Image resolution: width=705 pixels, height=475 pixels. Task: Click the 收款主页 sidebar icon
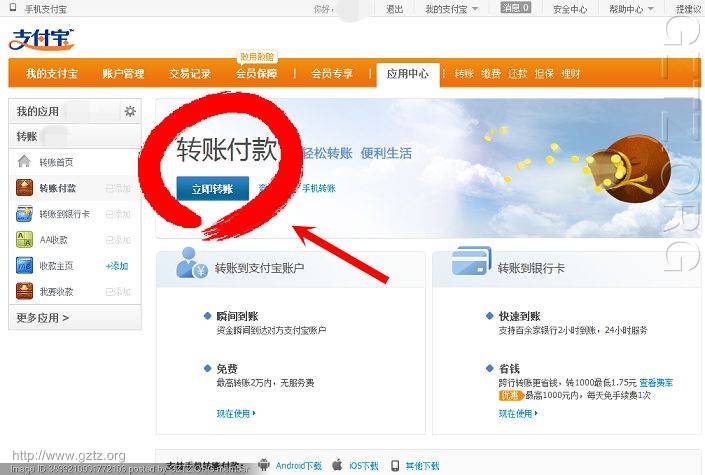(24, 265)
